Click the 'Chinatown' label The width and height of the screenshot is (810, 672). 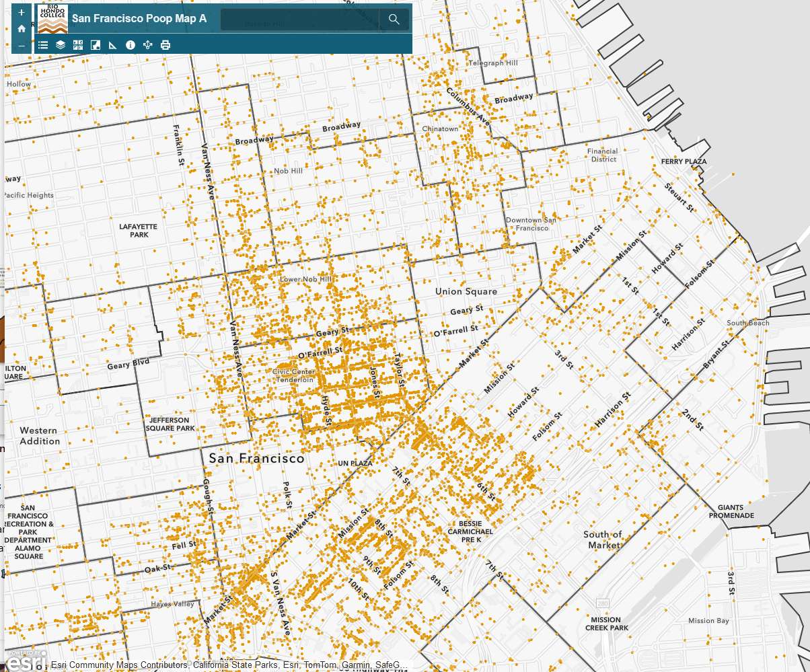[440, 128]
